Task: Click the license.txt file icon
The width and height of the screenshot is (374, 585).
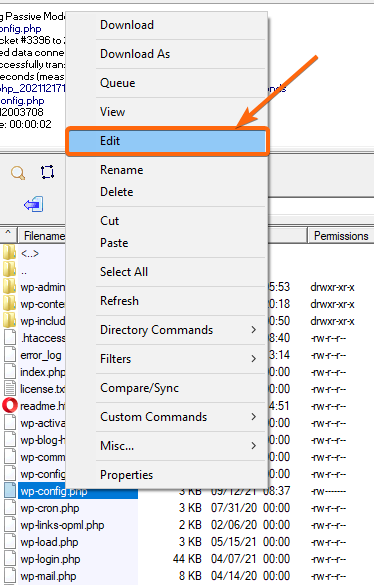Action: 10,389
